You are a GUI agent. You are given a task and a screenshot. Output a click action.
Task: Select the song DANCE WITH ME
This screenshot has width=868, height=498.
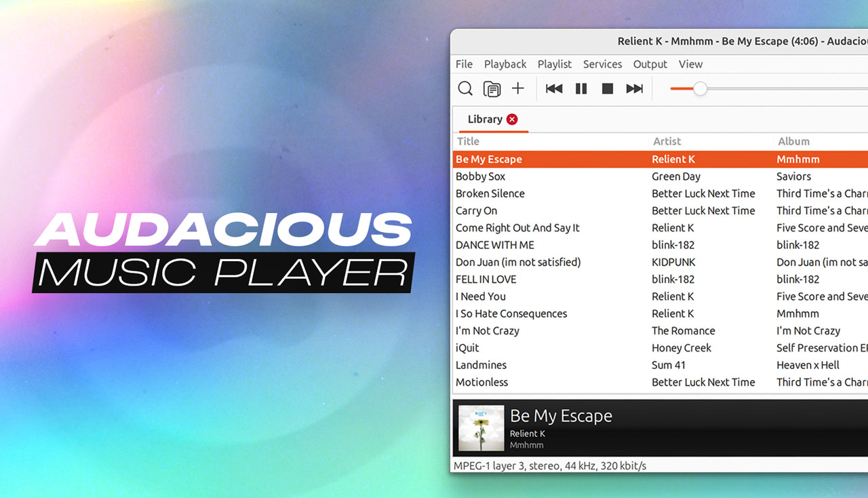point(495,245)
